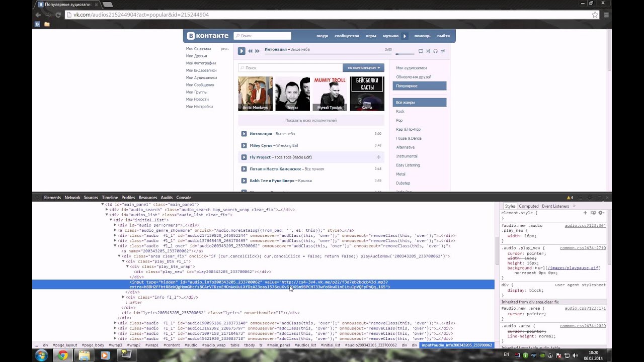Add a new style rule with plus icon
644x362 pixels.
point(585,213)
